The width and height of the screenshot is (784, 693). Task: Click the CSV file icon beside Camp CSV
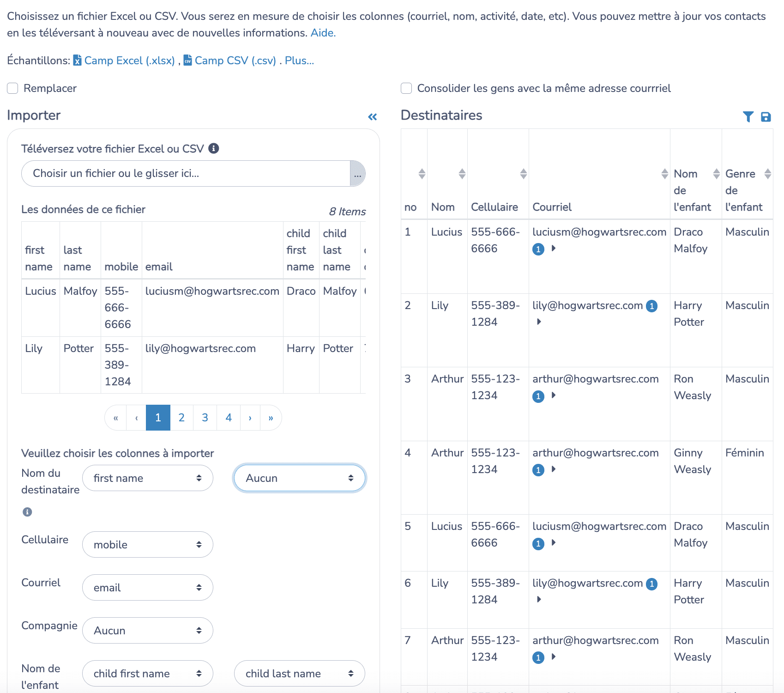(x=187, y=61)
